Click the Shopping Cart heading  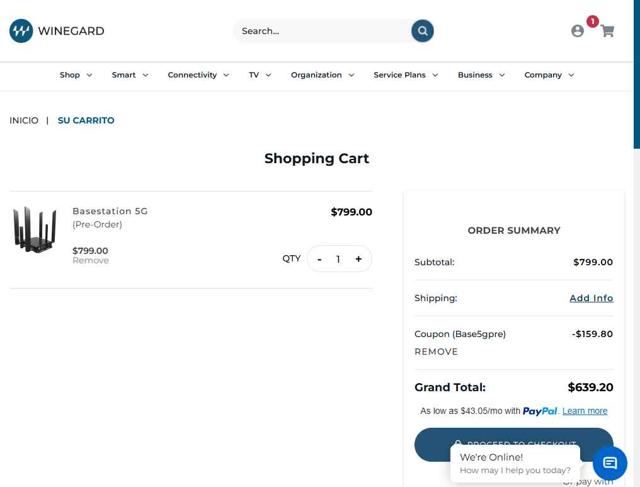coord(317,158)
